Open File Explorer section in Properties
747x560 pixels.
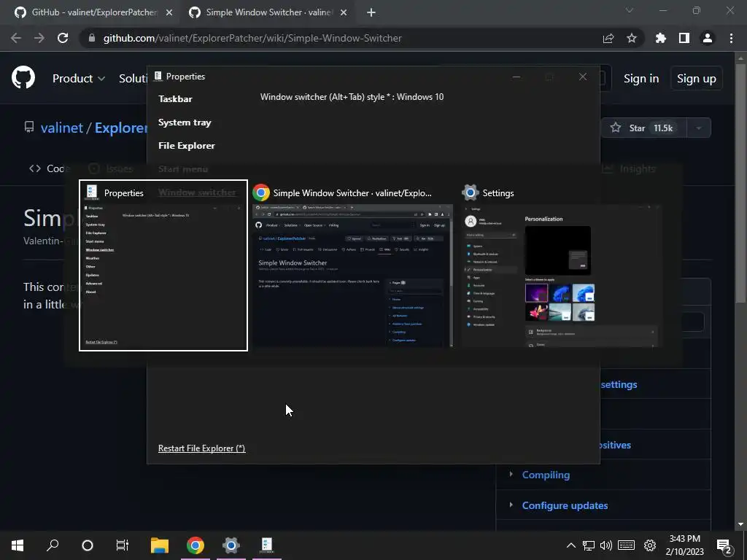coord(187,146)
